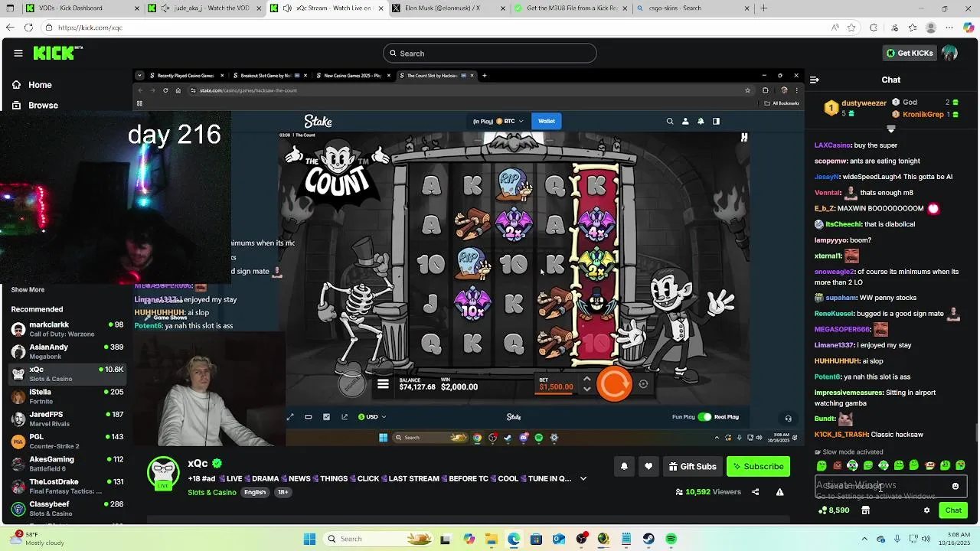Open OBS Studio from the taskbar

point(581,539)
